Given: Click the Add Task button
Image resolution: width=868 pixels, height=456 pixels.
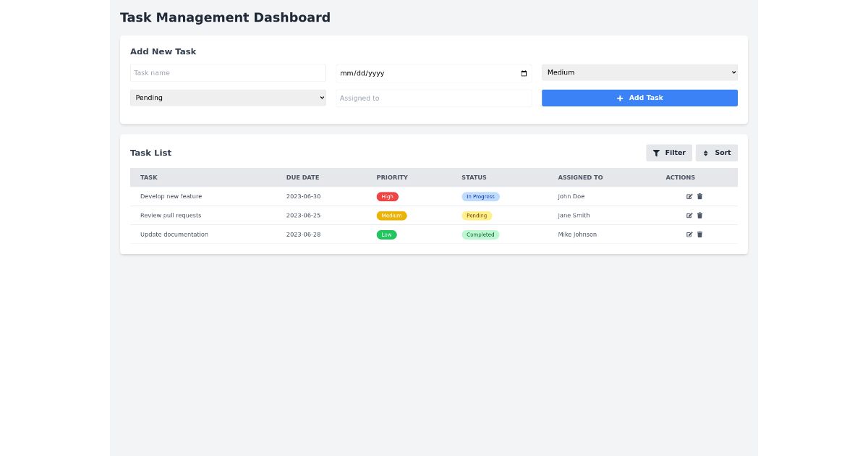Looking at the screenshot, I should click(639, 97).
